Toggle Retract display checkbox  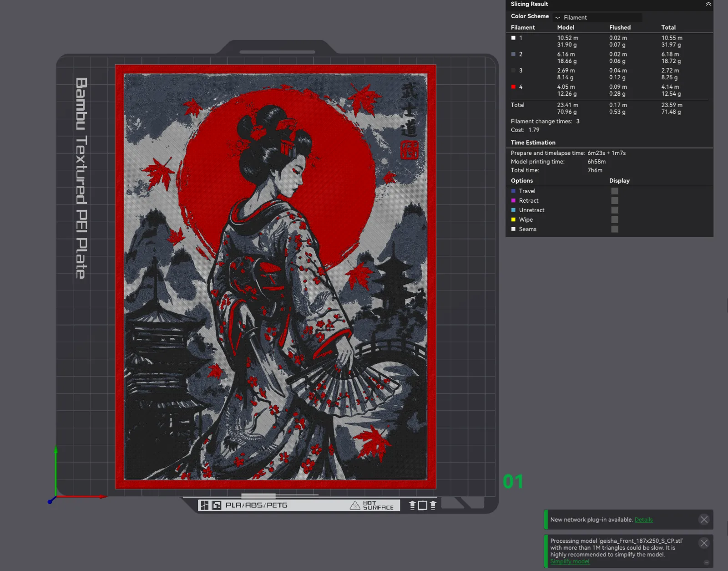click(615, 201)
